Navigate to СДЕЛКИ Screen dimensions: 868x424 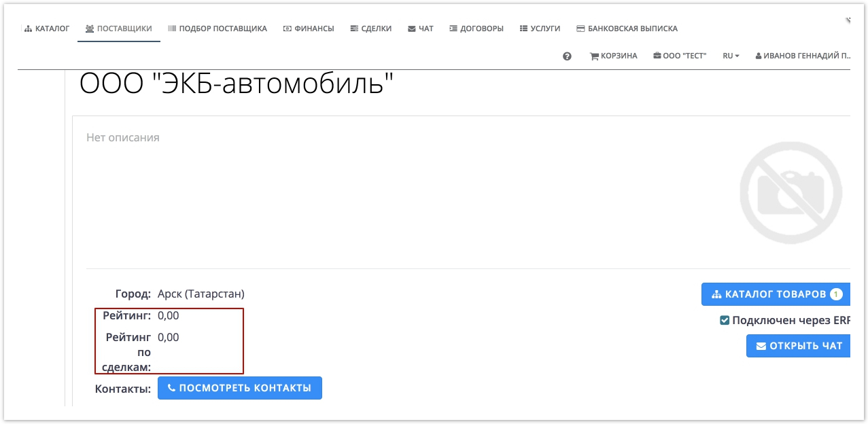(x=371, y=29)
